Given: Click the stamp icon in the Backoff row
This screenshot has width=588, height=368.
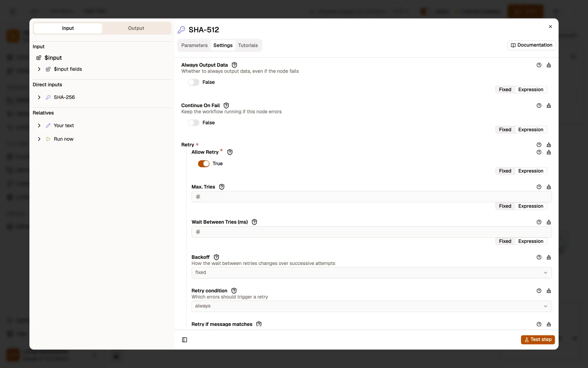Looking at the screenshot, I should point(549,257).
